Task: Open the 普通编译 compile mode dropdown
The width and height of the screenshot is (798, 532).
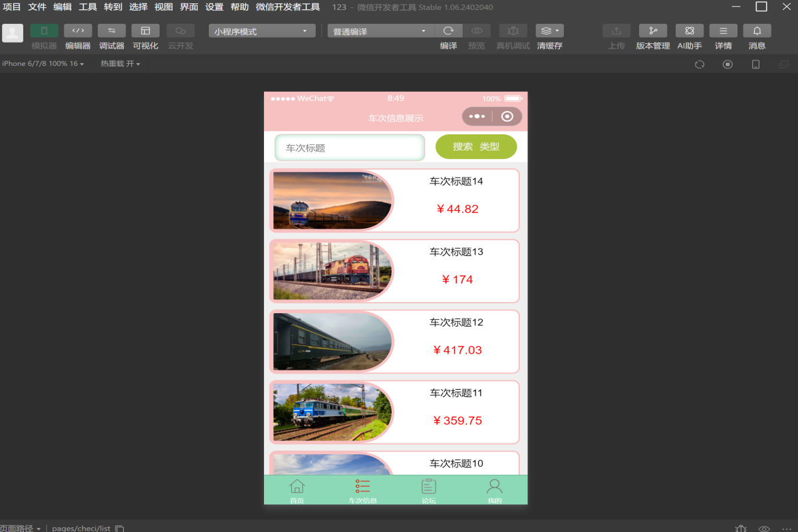Action: tap(380, 31)
